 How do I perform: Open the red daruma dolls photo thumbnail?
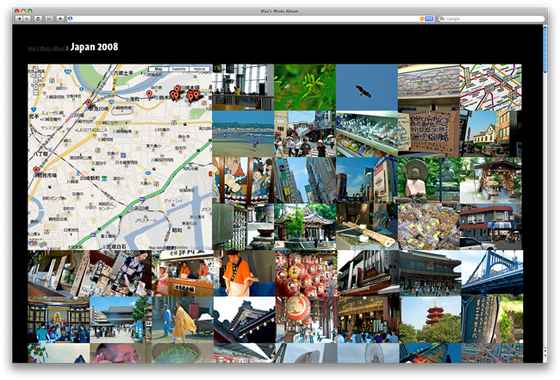point(306,273)
